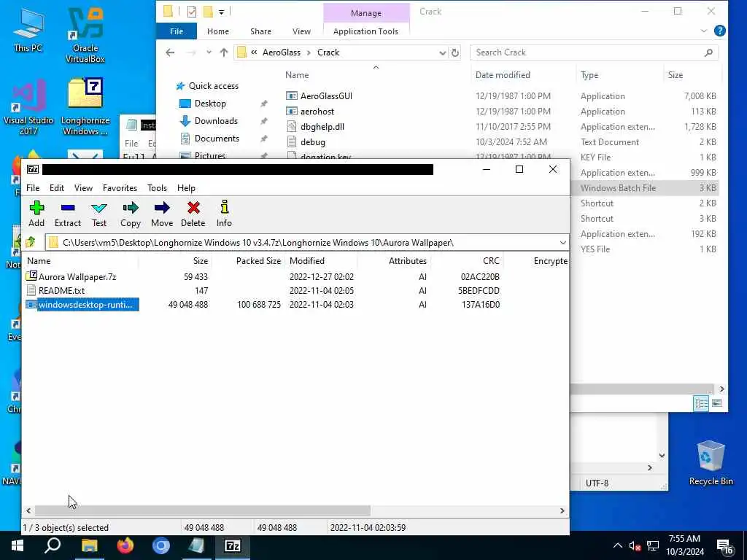Go up one folder level in 7-Zip

click(31, 242)
